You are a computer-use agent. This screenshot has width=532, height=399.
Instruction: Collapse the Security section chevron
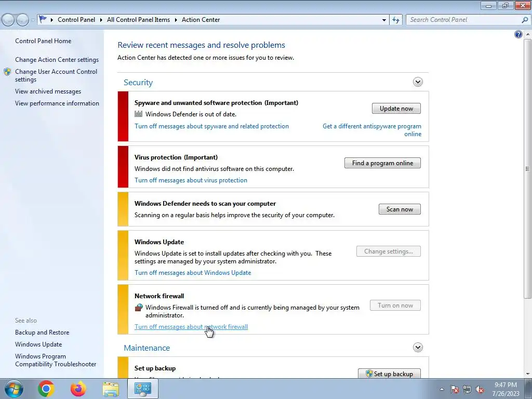(x=418, y=82)
